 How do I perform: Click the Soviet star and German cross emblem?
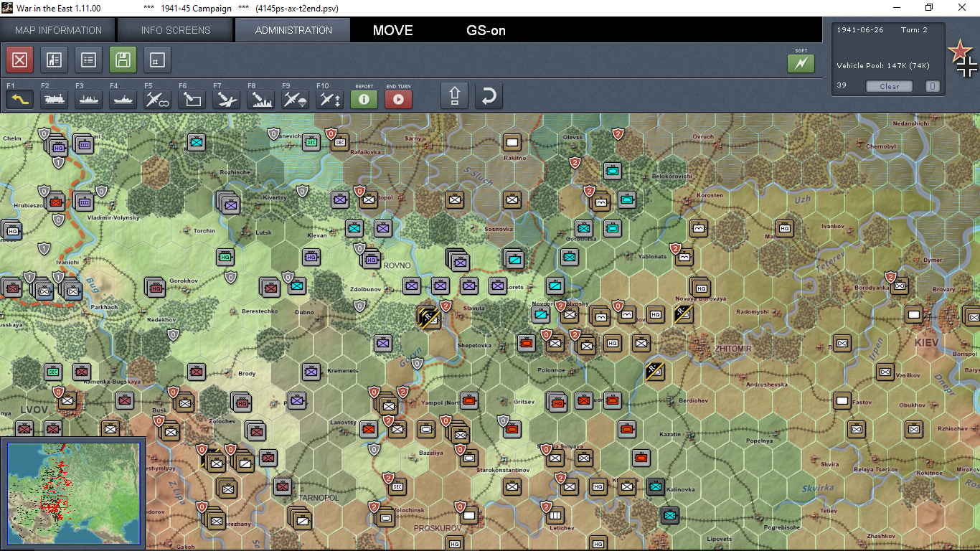click(x=963, y=59)
